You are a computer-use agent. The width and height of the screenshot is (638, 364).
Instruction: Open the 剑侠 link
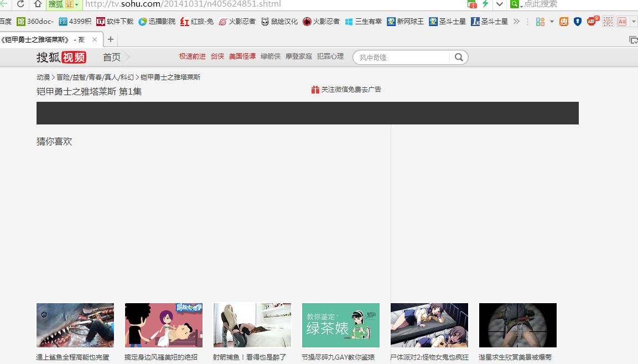pos(217,56)
